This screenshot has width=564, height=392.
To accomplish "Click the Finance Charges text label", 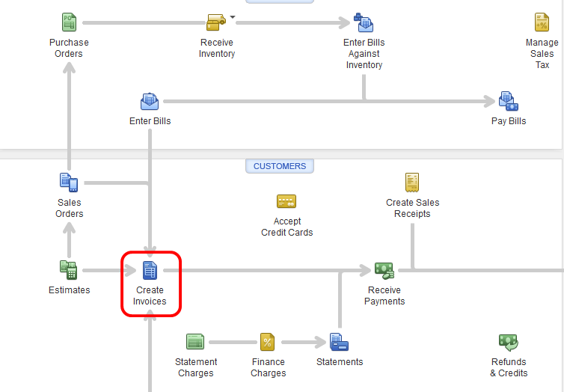I will point(269,367).
